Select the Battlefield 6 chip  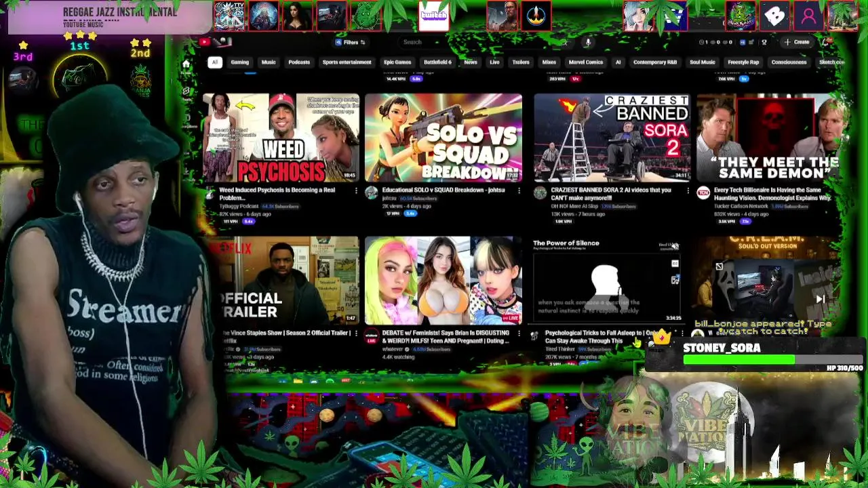coord(437,62)
